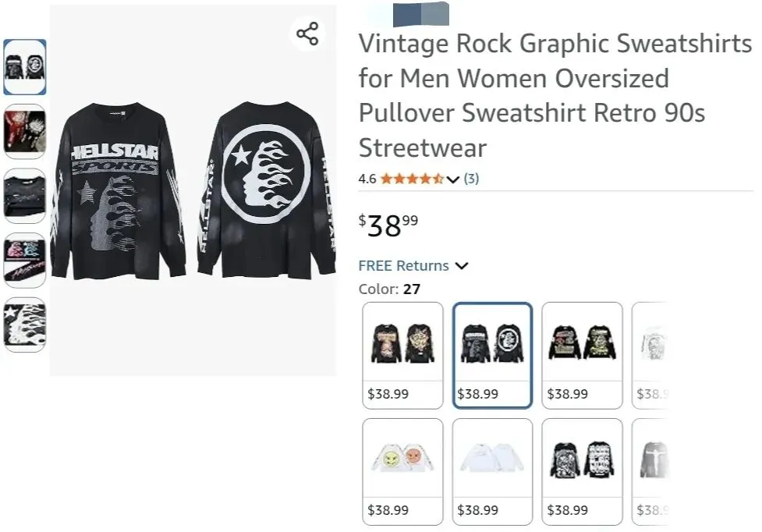Viewport: 762px width, 532px height.
Task: Open the star rating breakdown chevron
Action: point(453,179)
